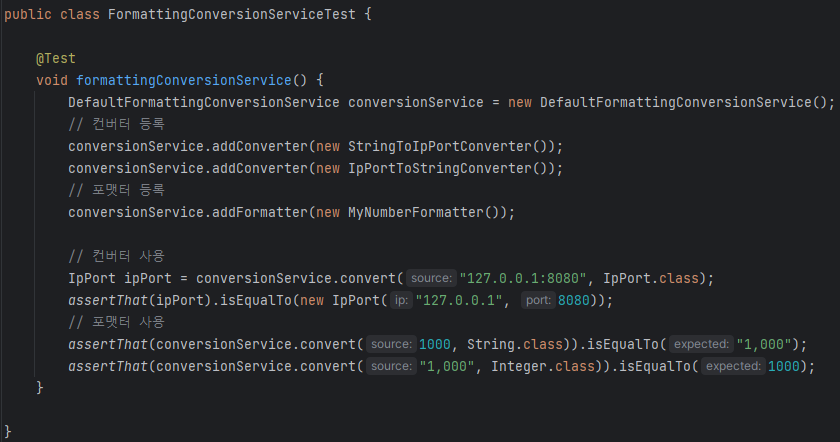Click the DefaultFormattingConversionService type at line start
This screenshot has width=840, height=442.
coord(204,102)
